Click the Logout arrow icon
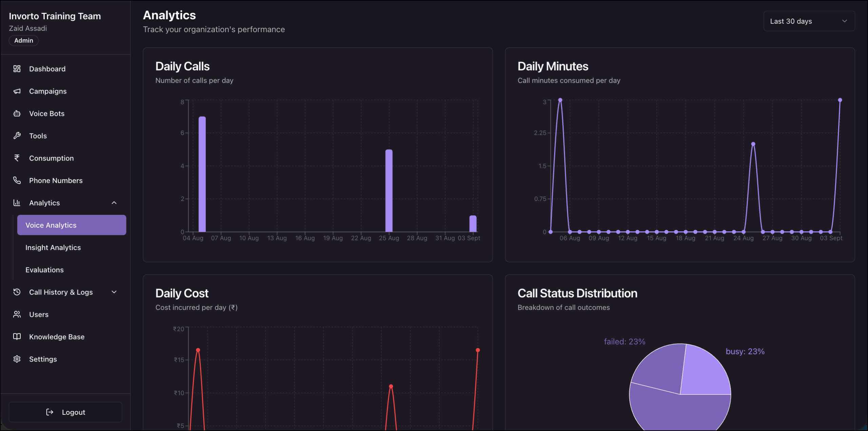This screenshot has width=868, height=431. click(50, 412)
